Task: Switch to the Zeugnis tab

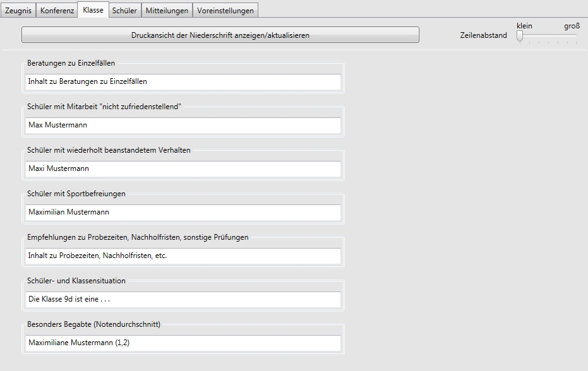Action: tap(18, 11)
